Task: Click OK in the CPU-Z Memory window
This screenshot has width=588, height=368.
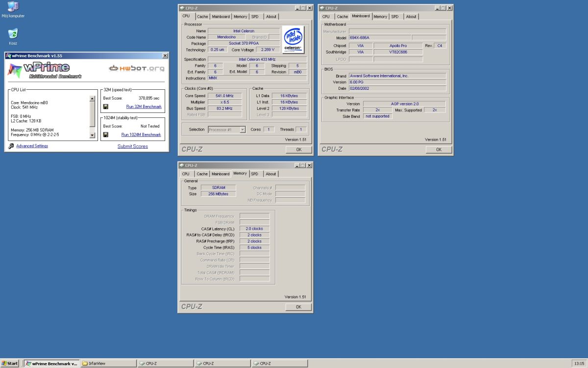Action: click(298, 307)
